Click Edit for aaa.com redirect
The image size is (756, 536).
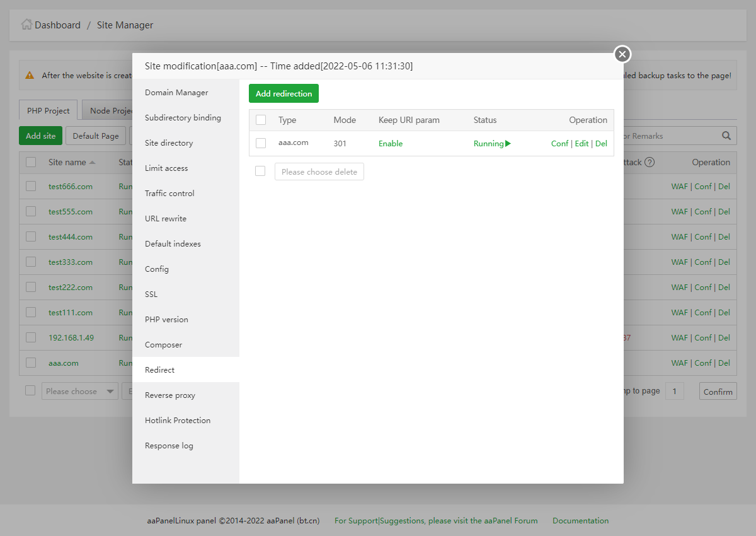point(581,144)
